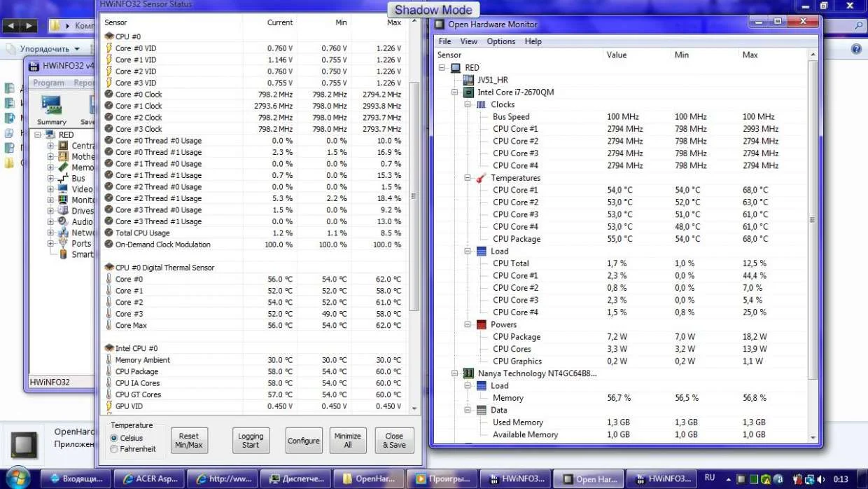Click the thermometer icon beside Core Max
This screenshot has width=868, height=489.
(x=108, y=325)
